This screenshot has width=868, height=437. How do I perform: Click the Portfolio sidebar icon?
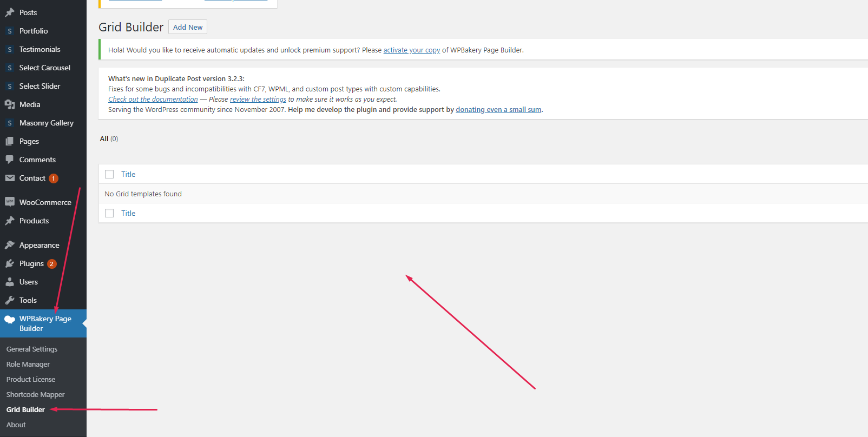point(10,31)
